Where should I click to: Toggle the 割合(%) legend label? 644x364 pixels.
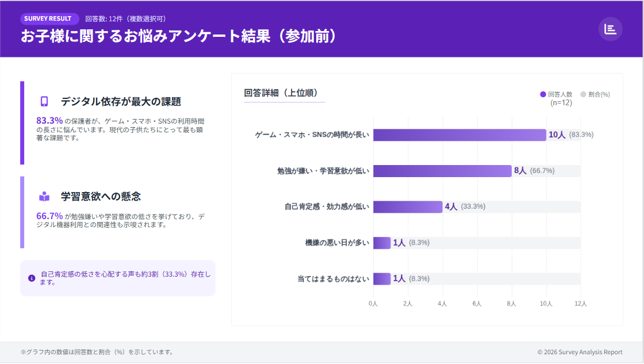tap(599, 94)
